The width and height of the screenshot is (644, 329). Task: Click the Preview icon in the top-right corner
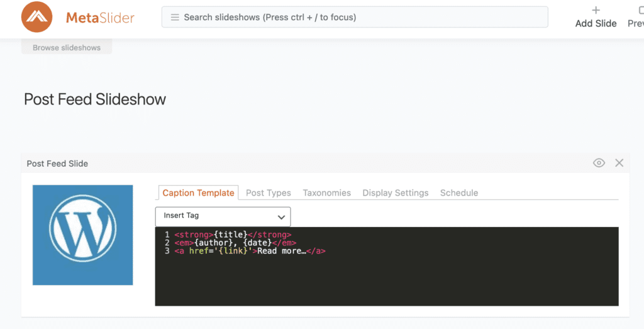click(x=640, y=10)
